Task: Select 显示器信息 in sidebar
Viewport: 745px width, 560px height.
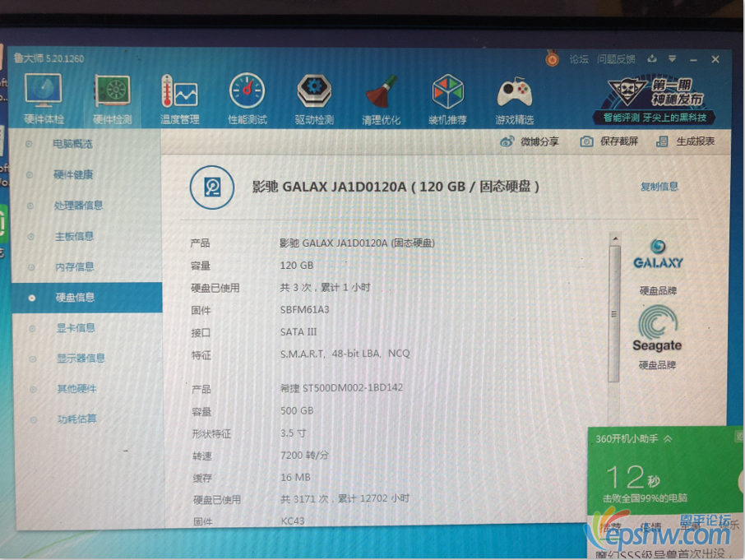Action: 81,359
